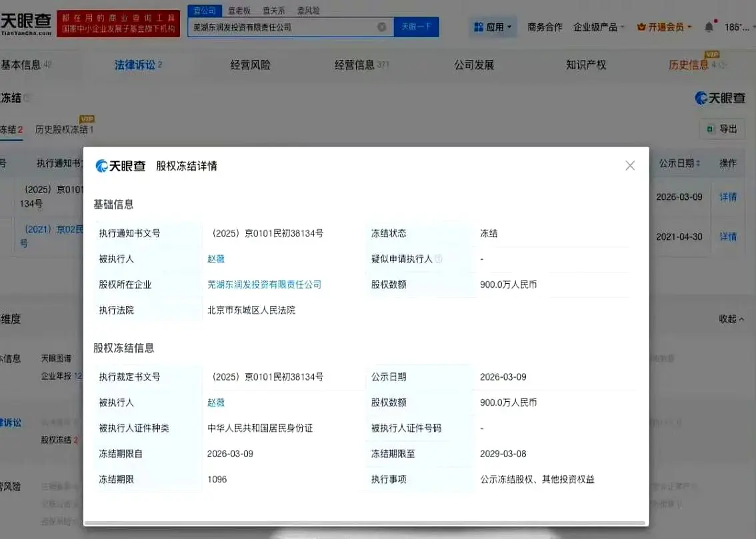The width and height of the screenshot is (756, 539).
Task: Click the horizontal scrollbar at dialog bottom
Action: [365, 522]
